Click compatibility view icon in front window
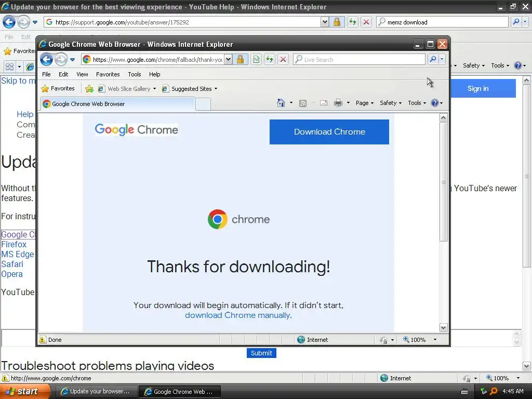 [256, 59]
